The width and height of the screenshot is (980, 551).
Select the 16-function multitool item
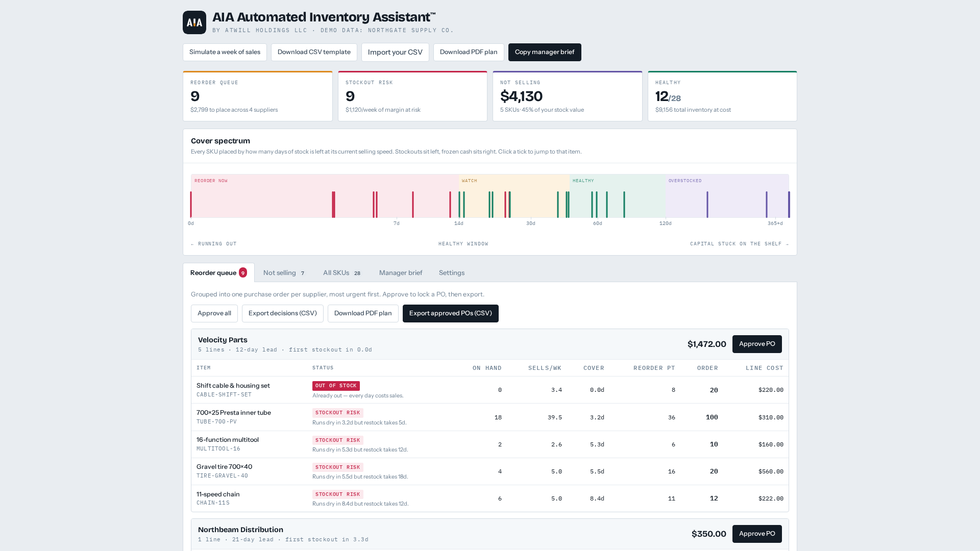228,440
